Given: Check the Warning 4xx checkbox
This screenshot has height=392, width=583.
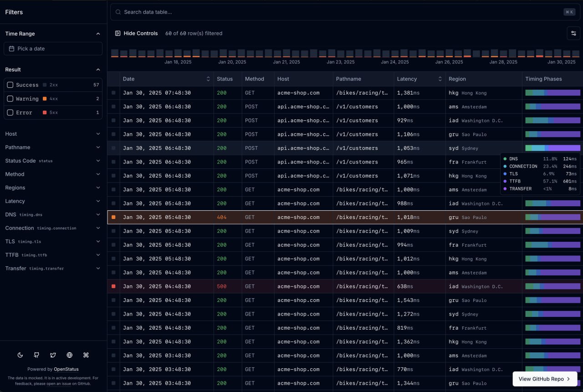Looking at the screenshot, I should point(10,98).
